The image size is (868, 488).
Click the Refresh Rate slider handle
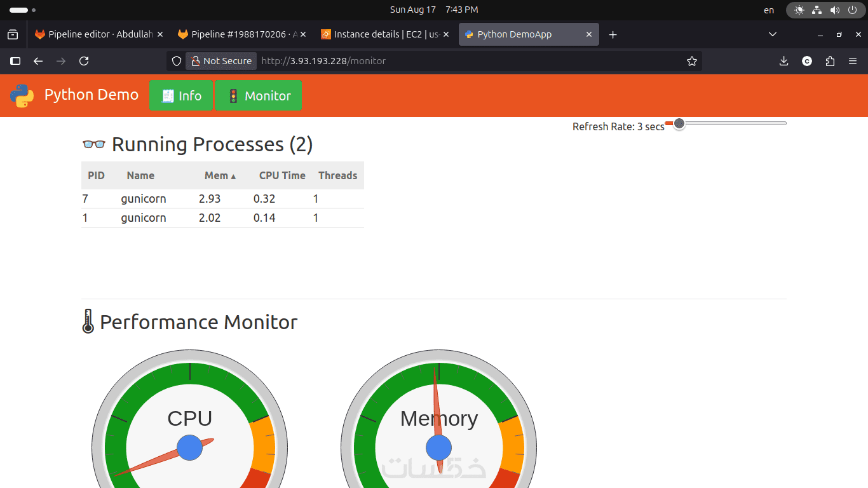coord(679,123)
